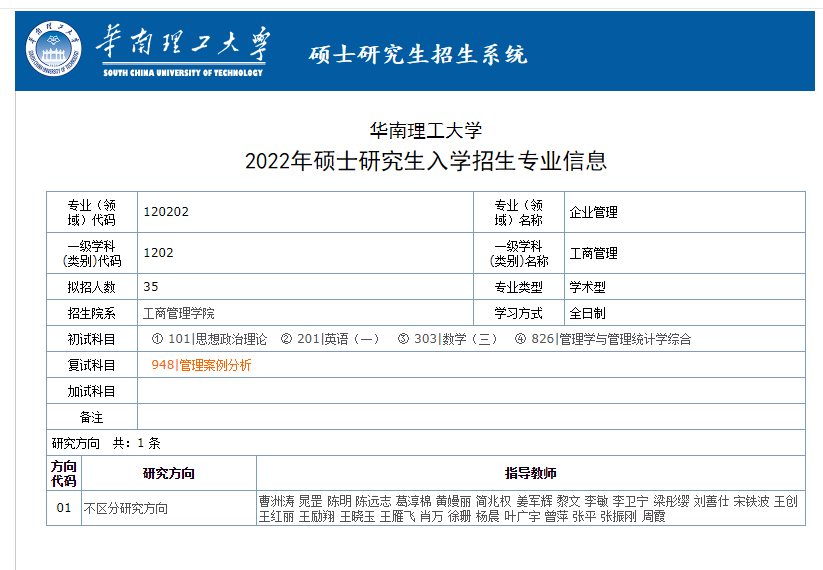The height and width of the screenshot is (570, 823).
Task: Click the 一级学科(类别)名称 label cell
Action: [519, 253]
